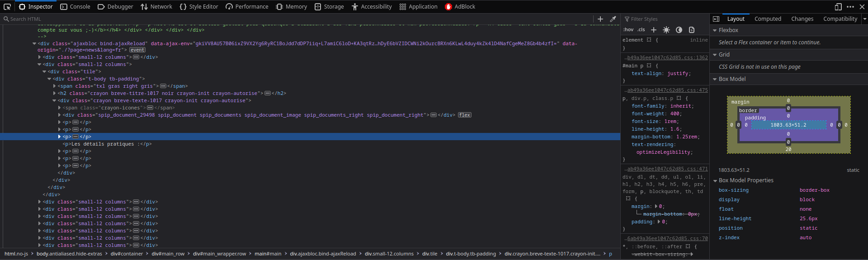Toggle responsive design mode icon

pyautogui.click(x=838, y=7)
